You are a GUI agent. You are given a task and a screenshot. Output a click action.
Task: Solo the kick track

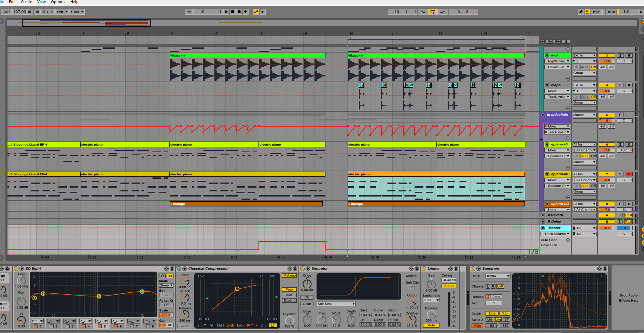point(620,55)
